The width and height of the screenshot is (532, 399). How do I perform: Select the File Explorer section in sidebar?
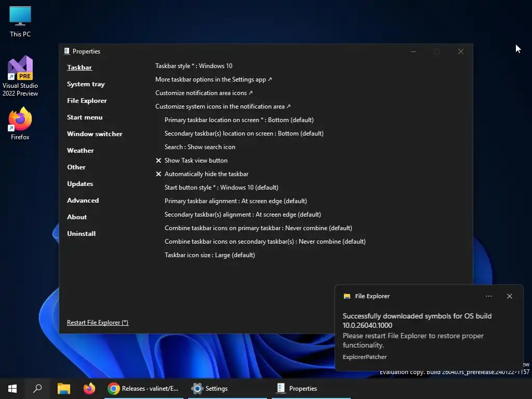[x=87, y=101]
